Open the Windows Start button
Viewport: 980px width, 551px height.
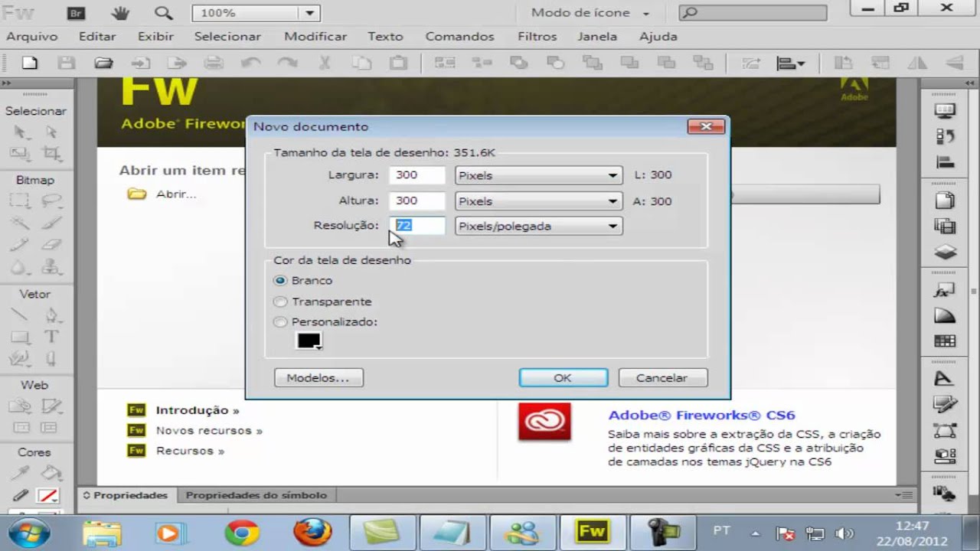click(x=29, y=532)
